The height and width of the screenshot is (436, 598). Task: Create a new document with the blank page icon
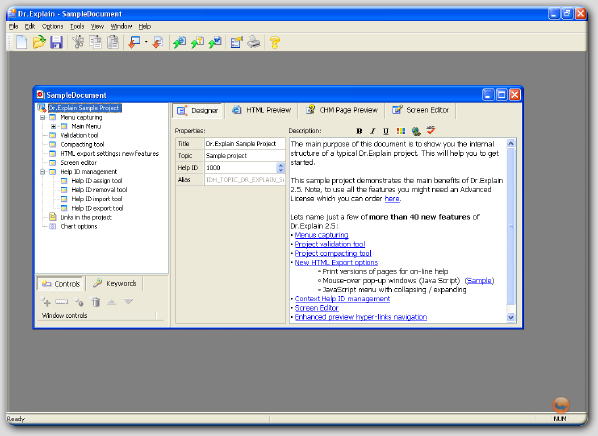(21, 42)
